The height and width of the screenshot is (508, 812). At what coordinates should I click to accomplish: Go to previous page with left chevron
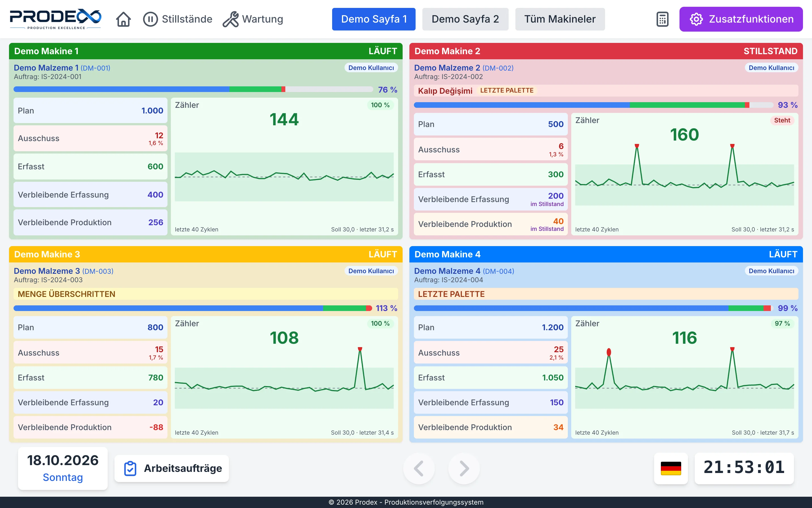[x=419, y=468]
